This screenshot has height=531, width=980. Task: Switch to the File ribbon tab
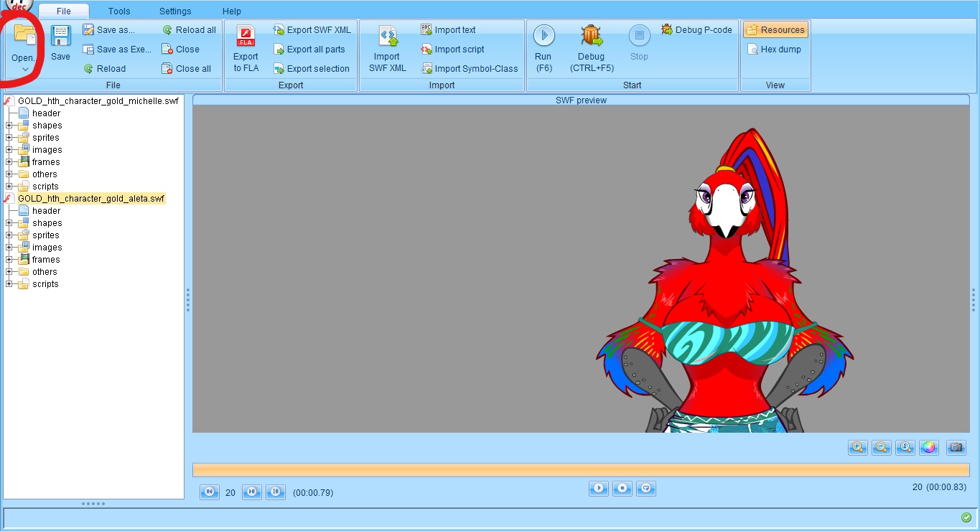pos(64,11)
